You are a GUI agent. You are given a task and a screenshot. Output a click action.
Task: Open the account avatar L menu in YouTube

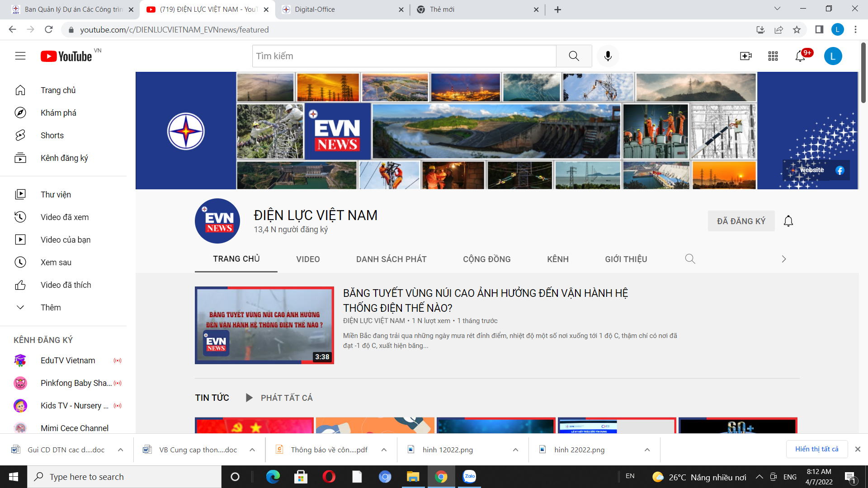coord(833,56)
